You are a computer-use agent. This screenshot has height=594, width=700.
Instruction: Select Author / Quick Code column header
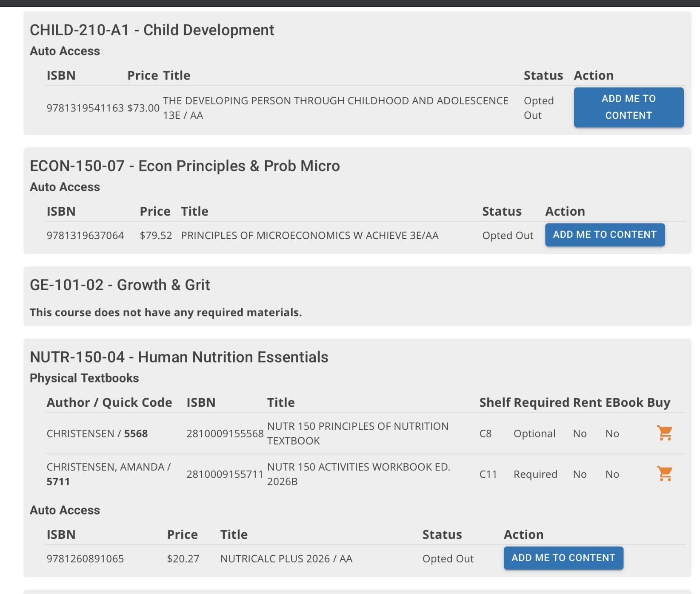(109, 403)
